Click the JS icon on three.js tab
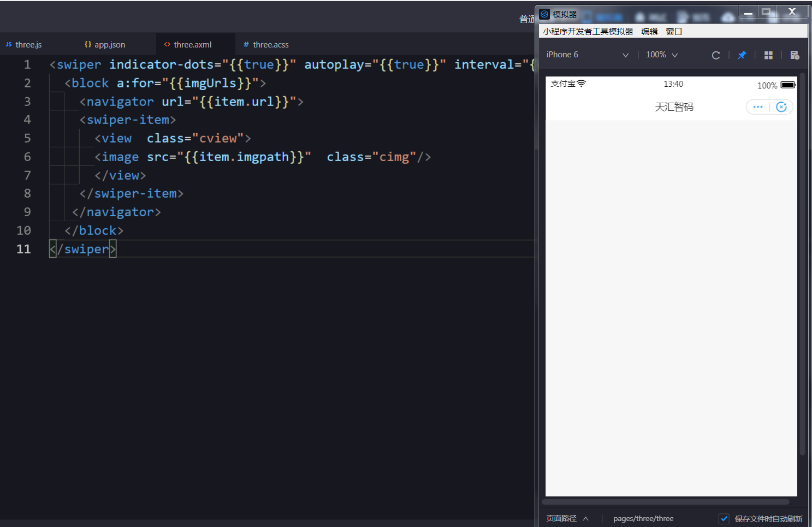 coord(9,44)
